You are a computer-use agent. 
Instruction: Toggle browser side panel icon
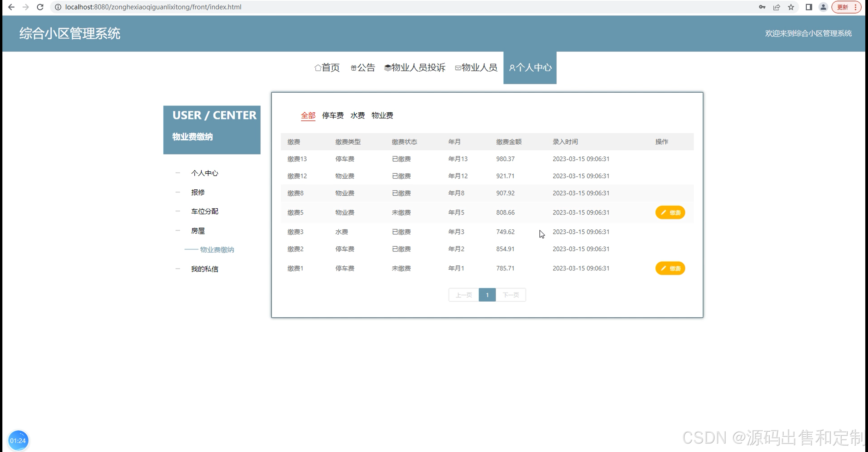click(x=809, y=7)
